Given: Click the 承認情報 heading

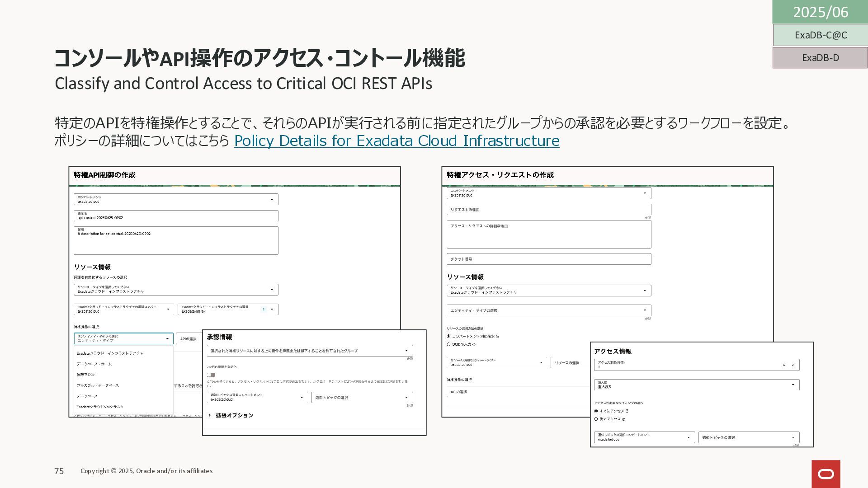Looking at the screenshot, I should coord(219,337).
